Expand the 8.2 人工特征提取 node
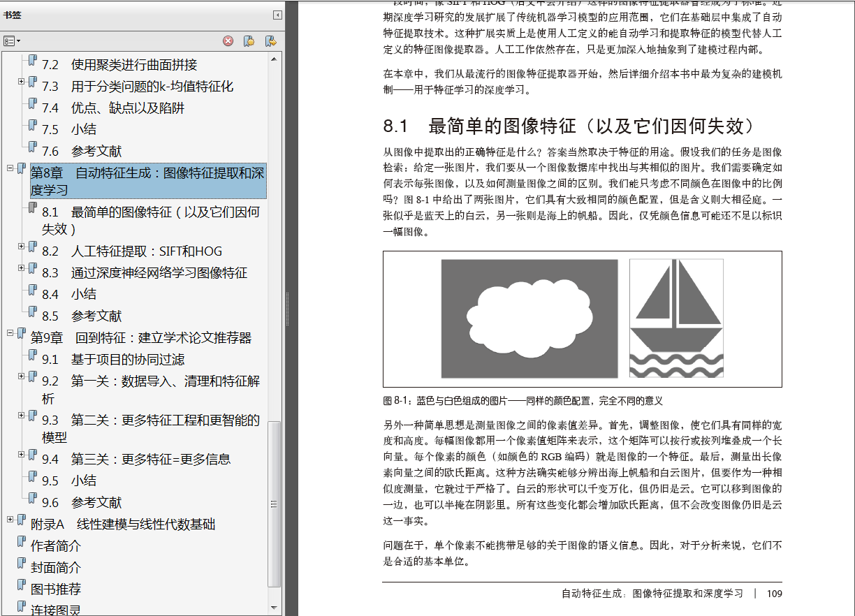This screenshot has width=855, height=616. pyautogui.click(x=22, y=247)
